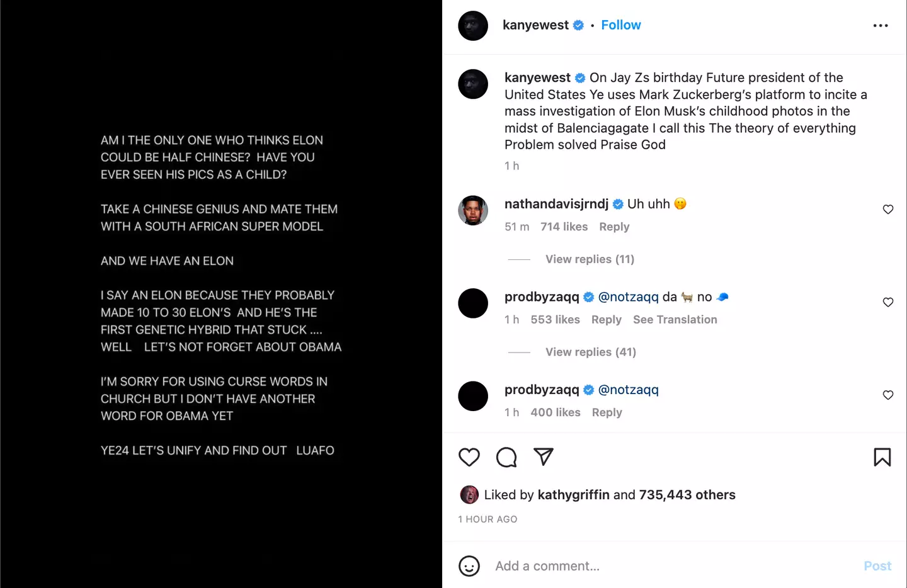Open comments via speech bubble icon
Viewport: 907px width, 588px height.
point(506,457)
